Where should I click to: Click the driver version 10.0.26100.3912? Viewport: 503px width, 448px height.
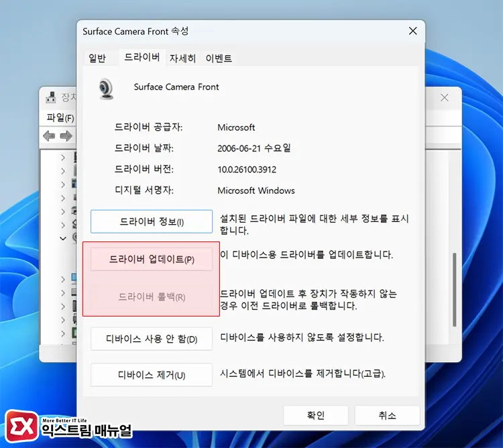(247, 169)
